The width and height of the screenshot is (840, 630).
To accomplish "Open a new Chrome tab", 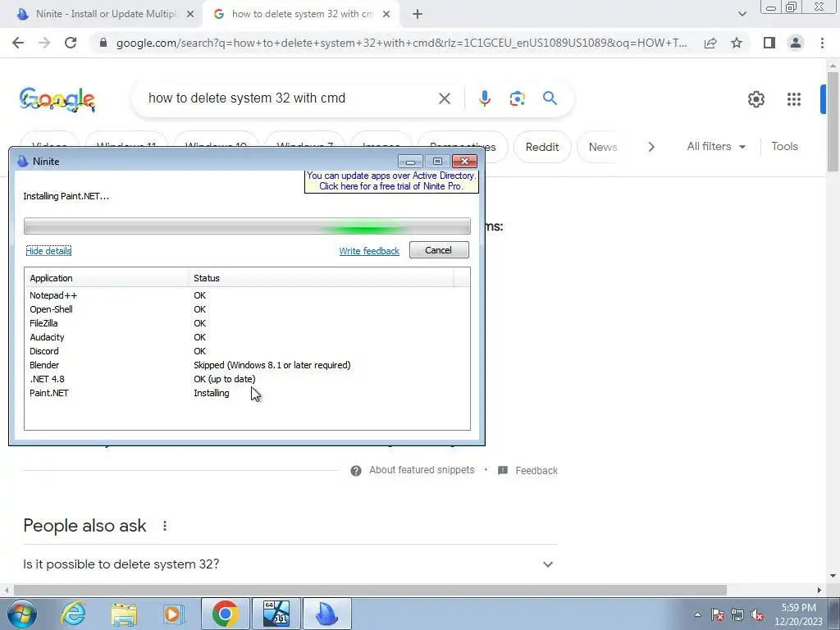I will pos(418,15).
